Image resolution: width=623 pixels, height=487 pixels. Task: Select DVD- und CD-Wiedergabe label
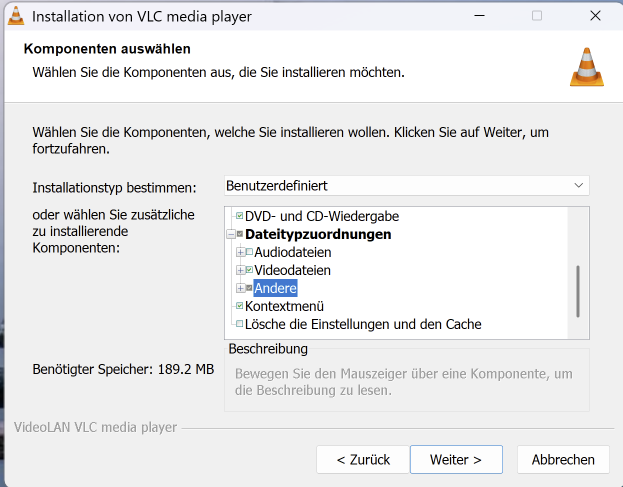322,216
